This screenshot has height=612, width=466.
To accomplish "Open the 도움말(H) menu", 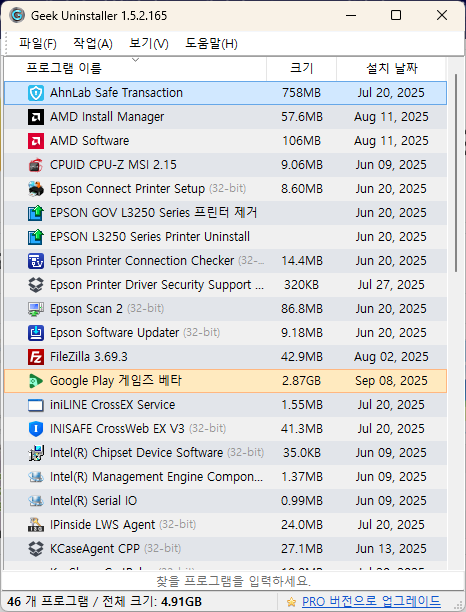I will tap(211, 43).
